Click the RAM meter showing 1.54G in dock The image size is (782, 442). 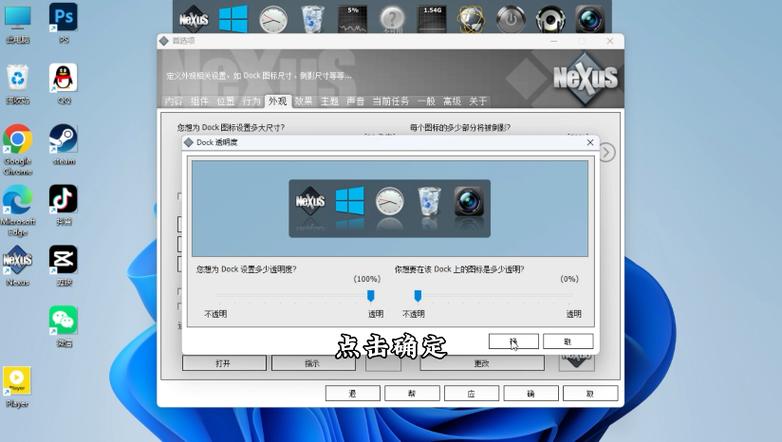432,19
